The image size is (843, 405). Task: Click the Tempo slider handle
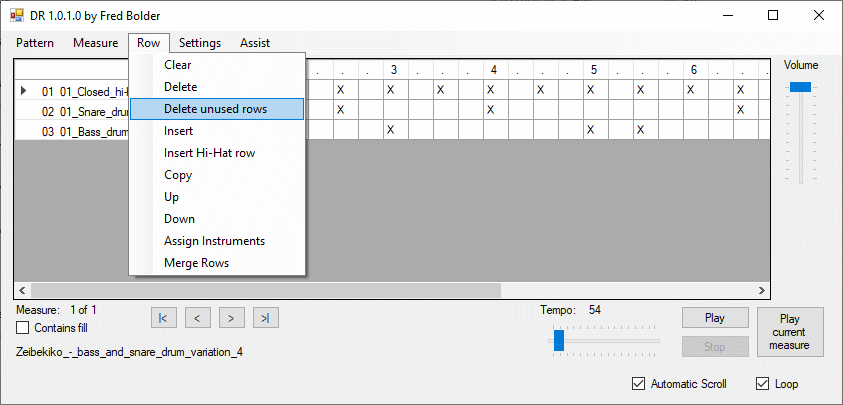pyautogui.click(x=559, y=341)
